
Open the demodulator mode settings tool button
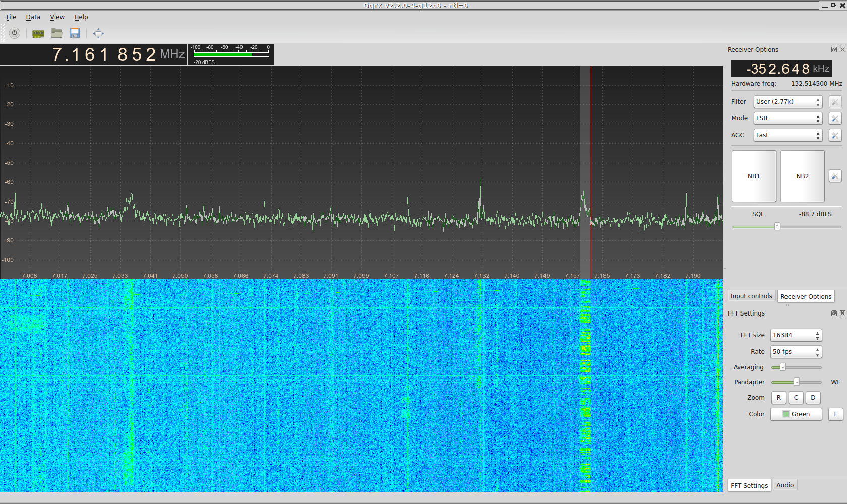pyautogui.click(x=835, y=118)
